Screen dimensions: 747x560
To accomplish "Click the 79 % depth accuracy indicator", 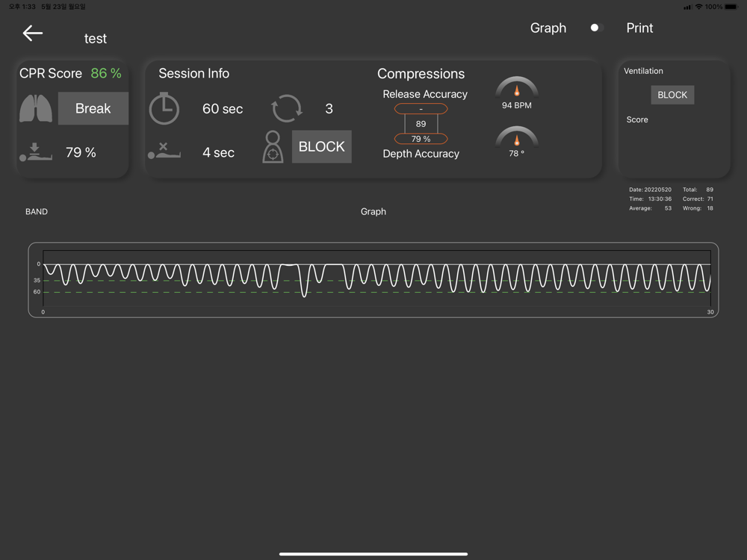I will pyautogui.click(x=421, y=139).
